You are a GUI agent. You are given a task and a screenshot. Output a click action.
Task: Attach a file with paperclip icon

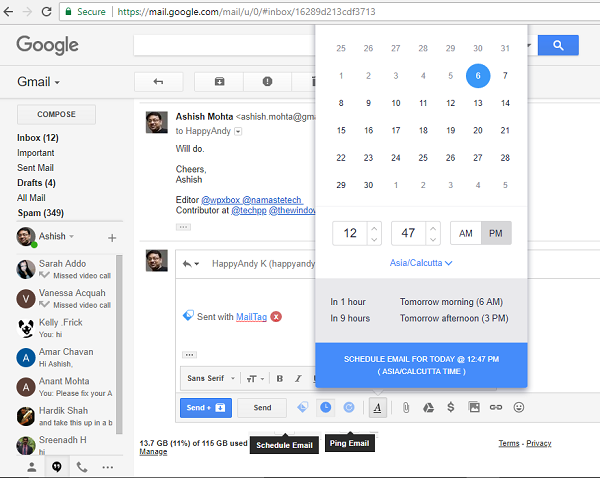pos(406,408)
